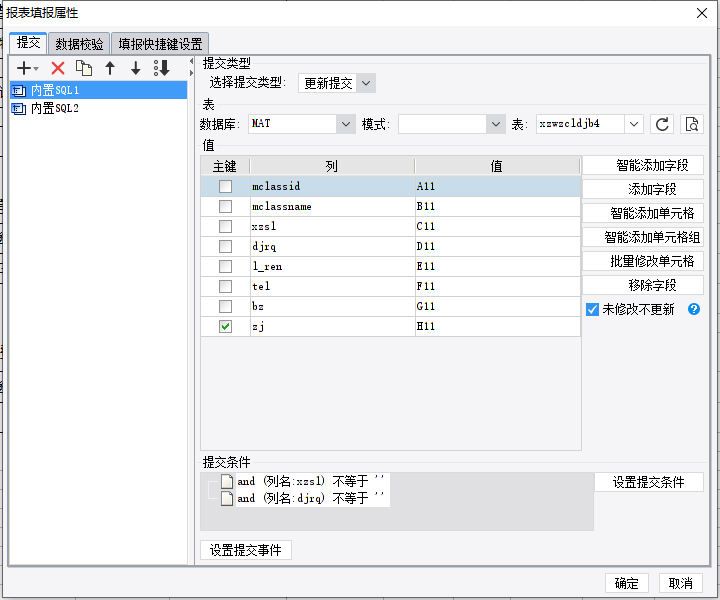The height and width of the screenshot is (600, 720).
Task: Select value cell B11
Action: [x=498, y=207]
